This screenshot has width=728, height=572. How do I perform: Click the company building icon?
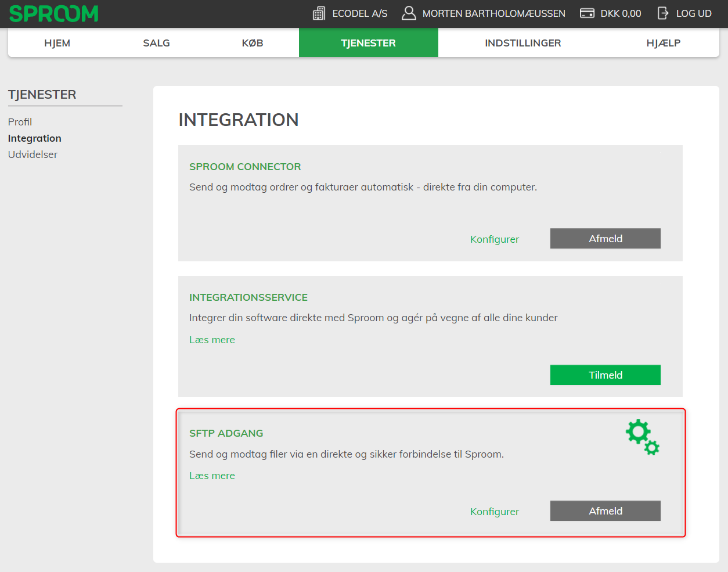(x=319, y=13)
